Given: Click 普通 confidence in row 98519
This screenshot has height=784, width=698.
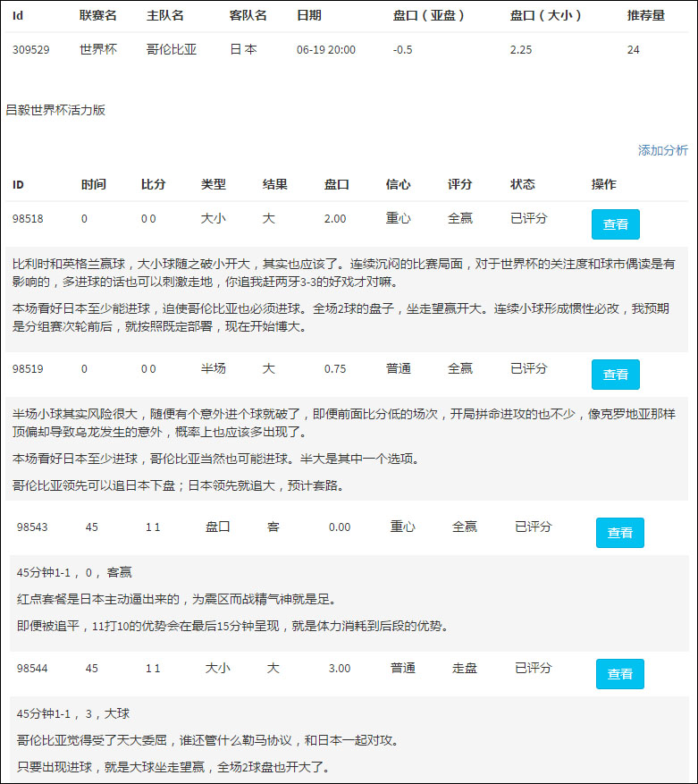Looking at the screenshot, I should click(x=398, y=368).
